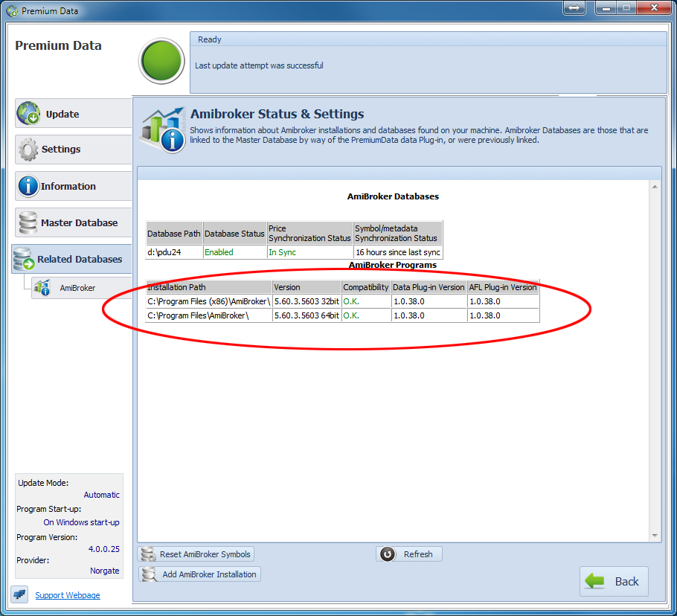Viewport: 677px width, 616px height.
Task: Click the Data Plug-in Version column header
Action: click(x=429, y=287)
